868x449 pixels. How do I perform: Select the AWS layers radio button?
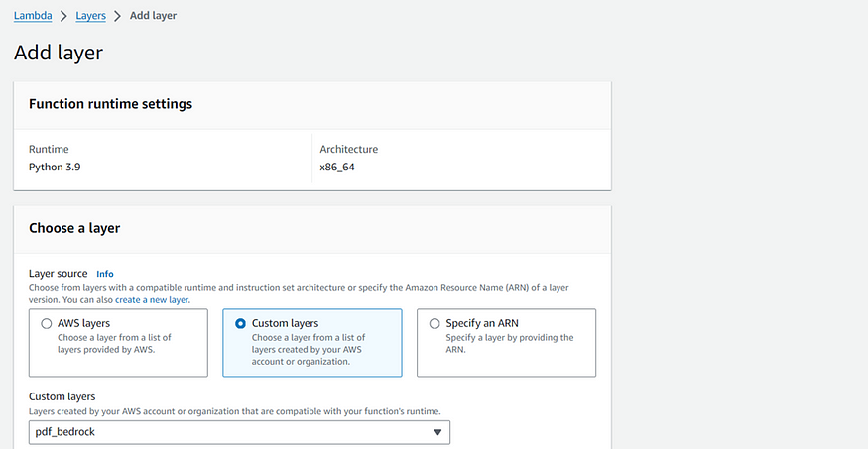click(x=47, y=323)
